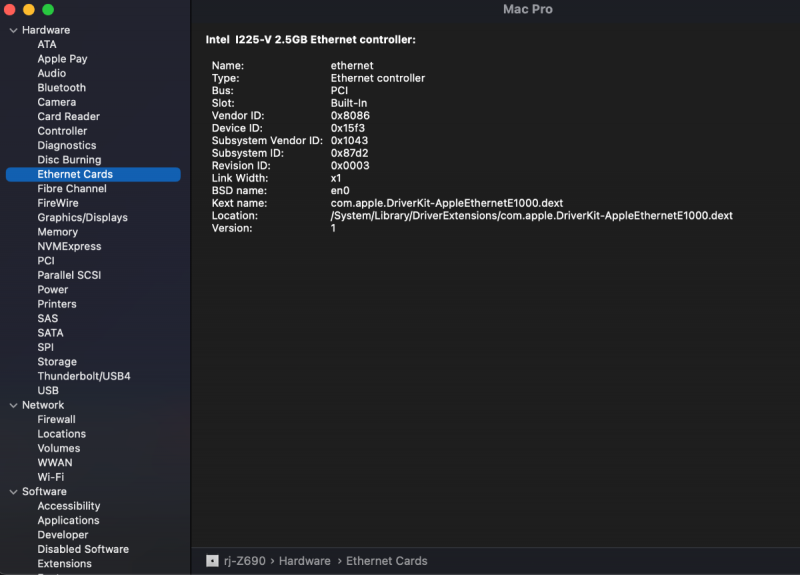Show Storage information
This screenshot has width=800, height=575.
57,362
